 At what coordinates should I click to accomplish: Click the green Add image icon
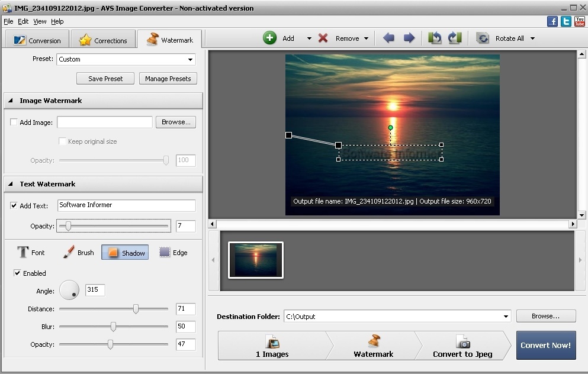[x=270, y=37]
